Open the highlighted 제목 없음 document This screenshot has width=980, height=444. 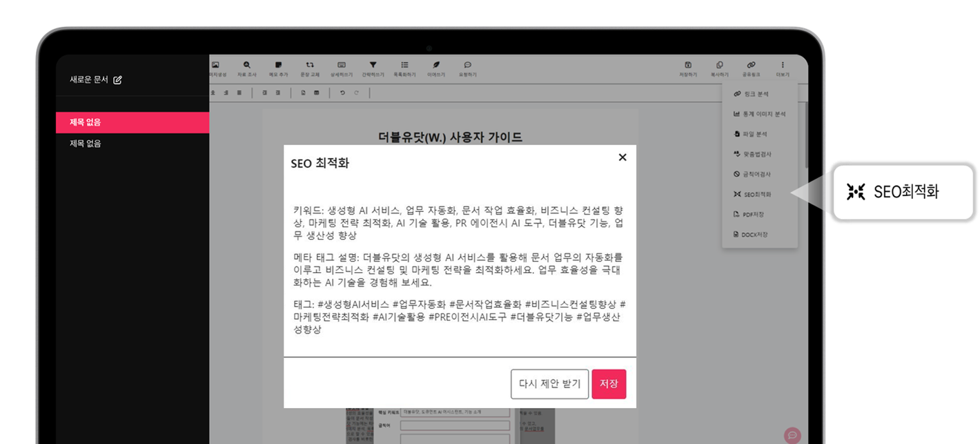point(133,122)
